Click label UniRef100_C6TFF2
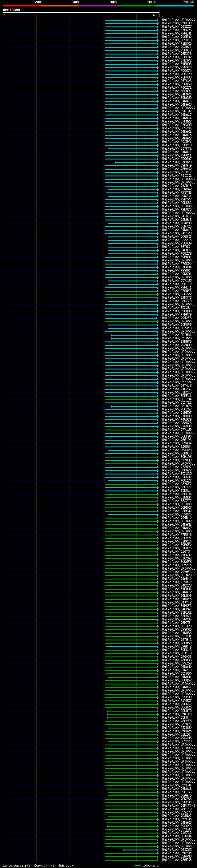 [x=176, y=149]
